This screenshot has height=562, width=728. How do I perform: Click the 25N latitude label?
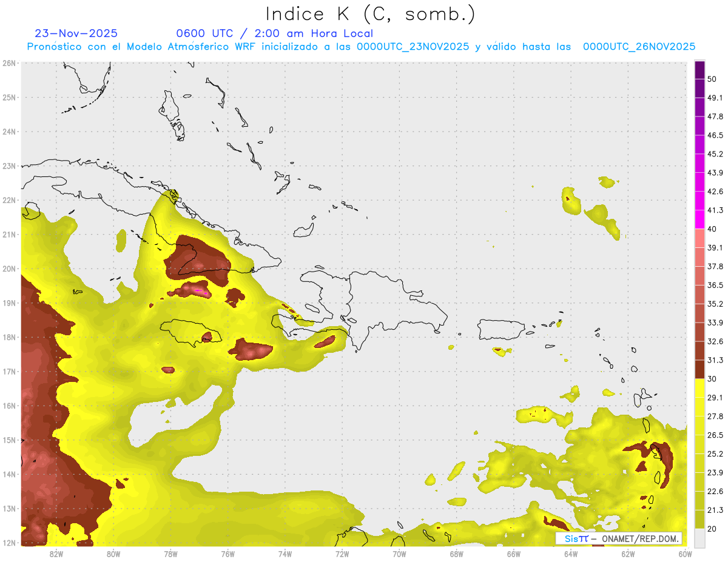9,98
